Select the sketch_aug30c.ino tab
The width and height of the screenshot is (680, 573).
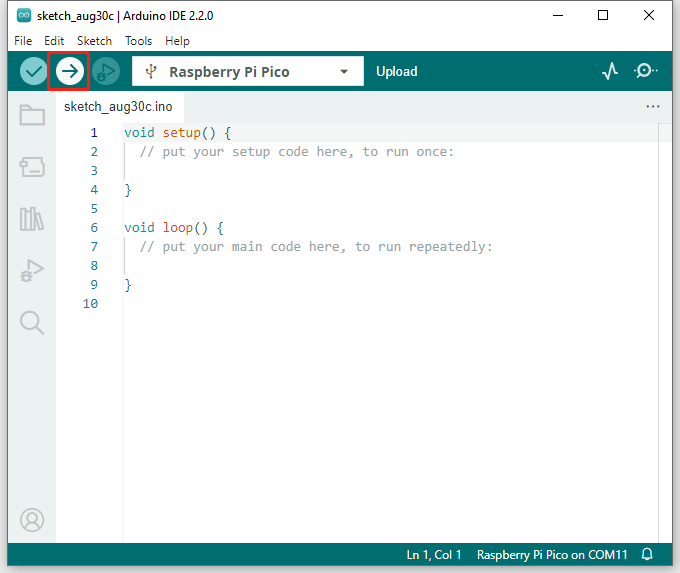coord(118,107)
